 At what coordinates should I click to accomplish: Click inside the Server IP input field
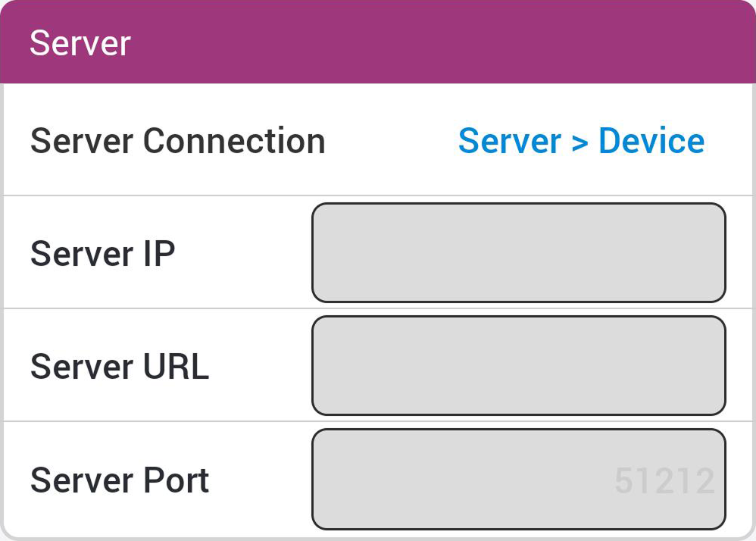click(x=518, y=252)
